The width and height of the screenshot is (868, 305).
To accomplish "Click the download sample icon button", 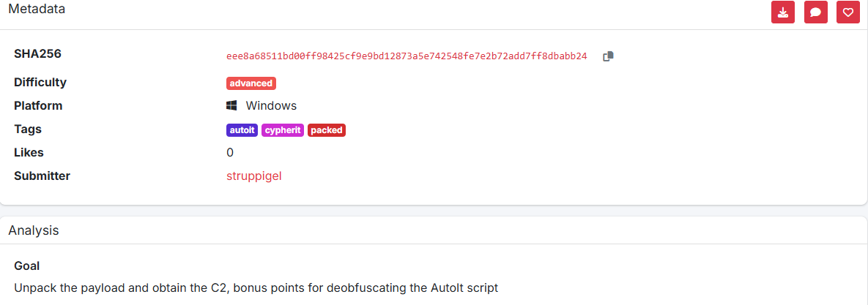I will click(783, 12).
